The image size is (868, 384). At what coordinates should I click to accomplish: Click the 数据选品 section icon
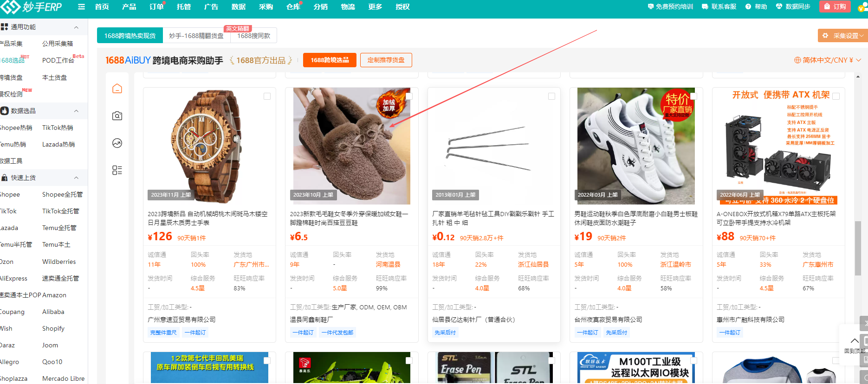(x=5, y=111)
